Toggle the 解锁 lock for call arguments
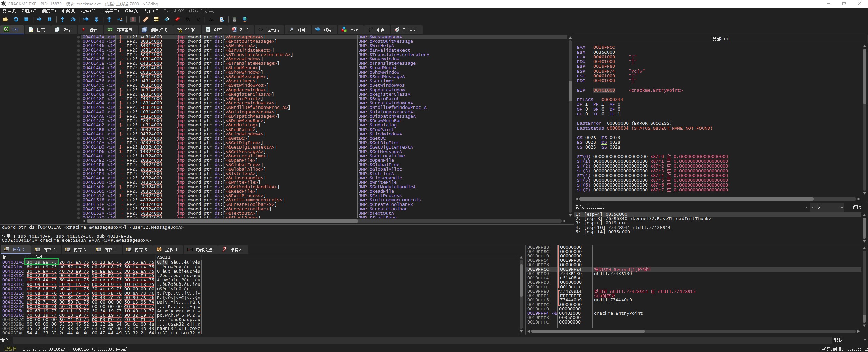This screenshot has width=868, height=352. point(857,207)
